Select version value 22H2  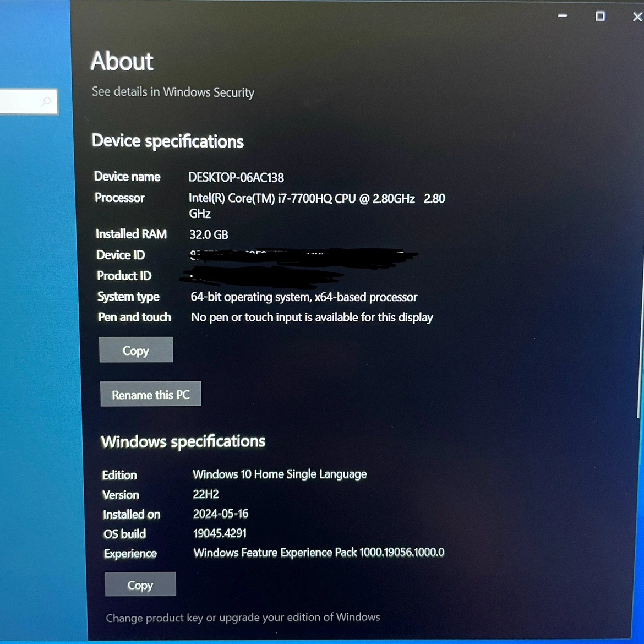pos(206,494)
